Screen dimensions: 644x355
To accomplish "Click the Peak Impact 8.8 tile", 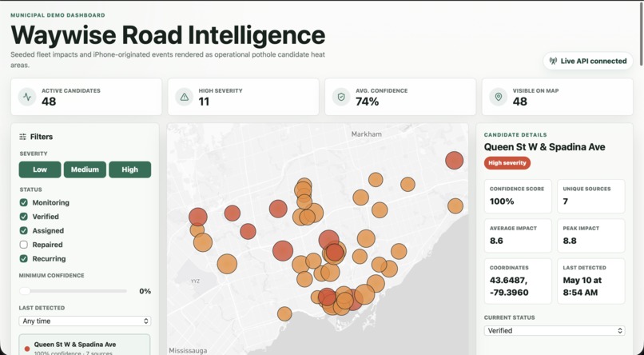I will [x=591, y=235].
